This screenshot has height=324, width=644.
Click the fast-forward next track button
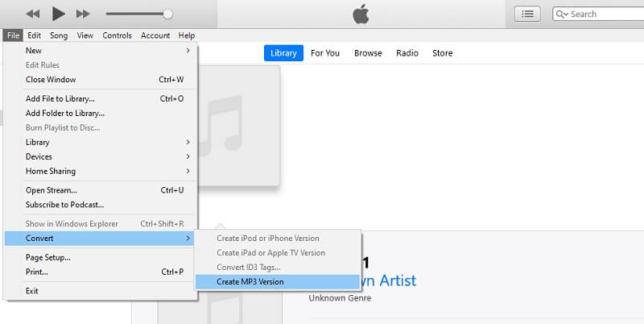(83, 14)
